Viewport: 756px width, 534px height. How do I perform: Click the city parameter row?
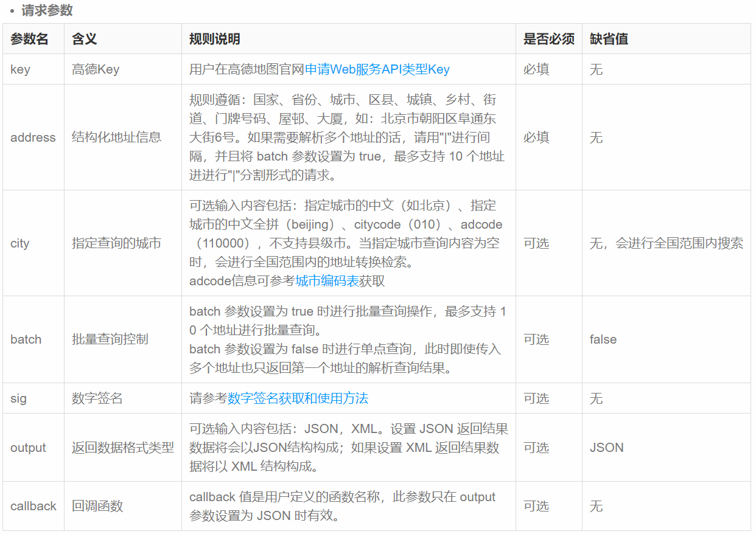click(x=20, y=243)
